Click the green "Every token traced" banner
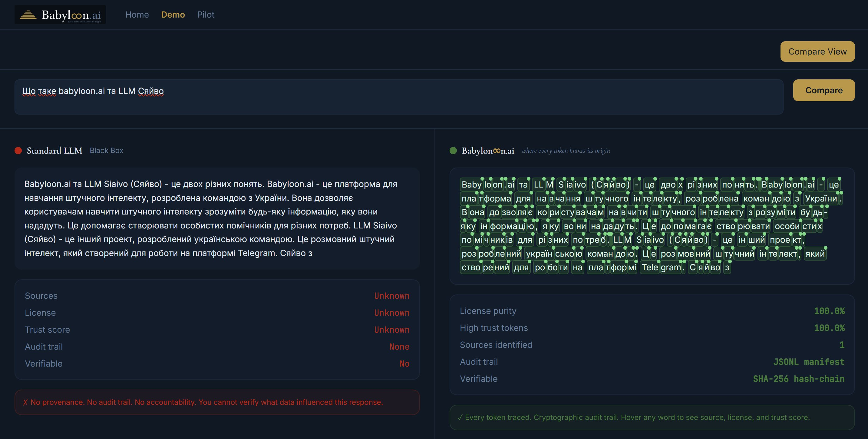Image resolution: width=868 pixels, height=439 pixels. click(652, 417)
